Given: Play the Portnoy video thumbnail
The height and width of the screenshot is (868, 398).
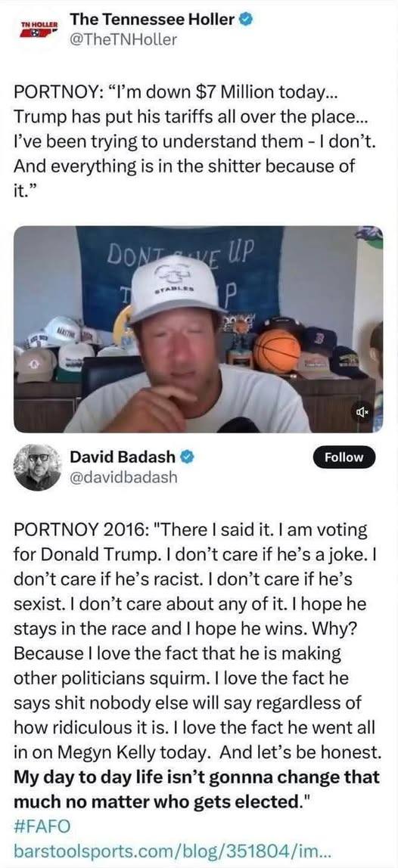Looking at the screenshot, I should (x=198, y=329).
